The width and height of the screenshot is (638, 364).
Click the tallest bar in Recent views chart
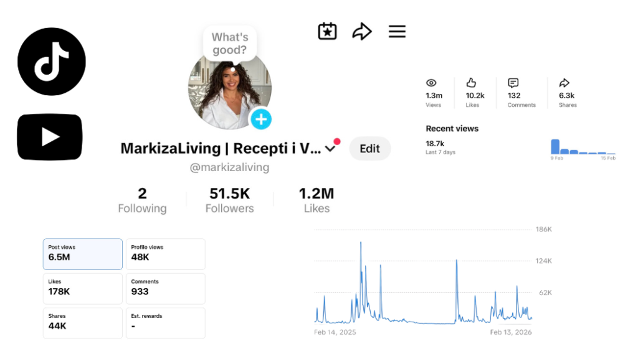click(x=555, y=147)
